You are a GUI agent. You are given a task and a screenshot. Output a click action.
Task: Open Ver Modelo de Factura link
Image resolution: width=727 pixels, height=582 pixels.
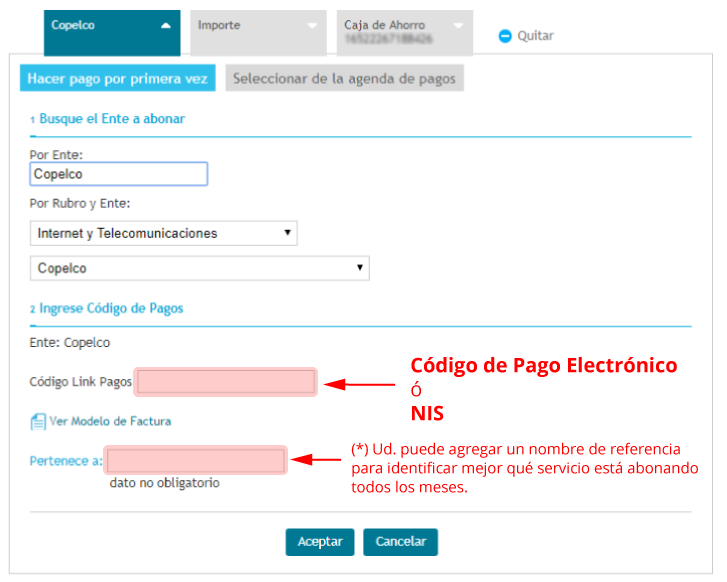click(x=110, y=421)
